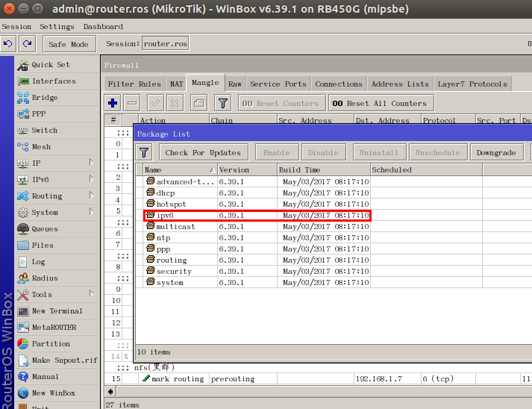
Task: Click Make Supout.rif in the sidebar
Action: click(57, 360)
